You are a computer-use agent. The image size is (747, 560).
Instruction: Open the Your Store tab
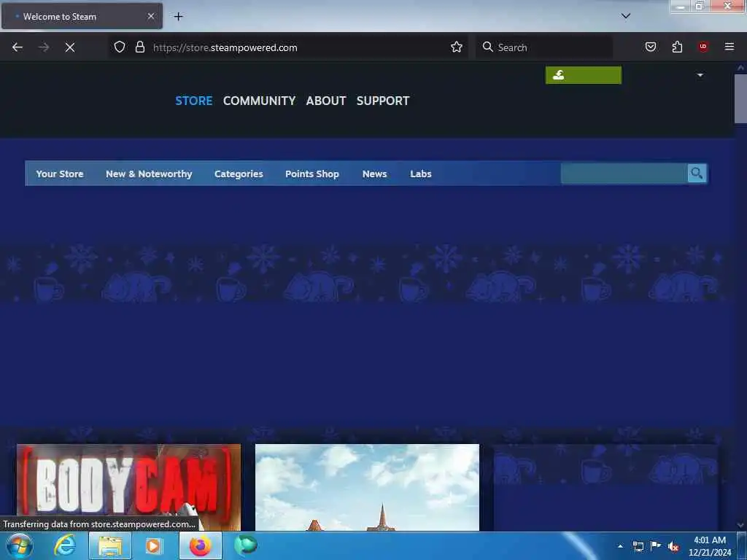[x=60, y=174]
